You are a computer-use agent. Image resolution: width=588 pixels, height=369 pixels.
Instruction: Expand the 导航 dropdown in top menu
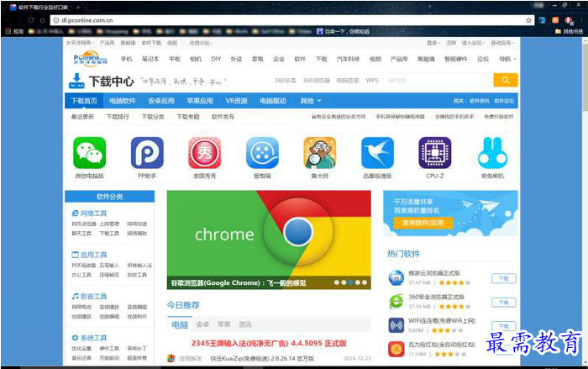point(507,59)
